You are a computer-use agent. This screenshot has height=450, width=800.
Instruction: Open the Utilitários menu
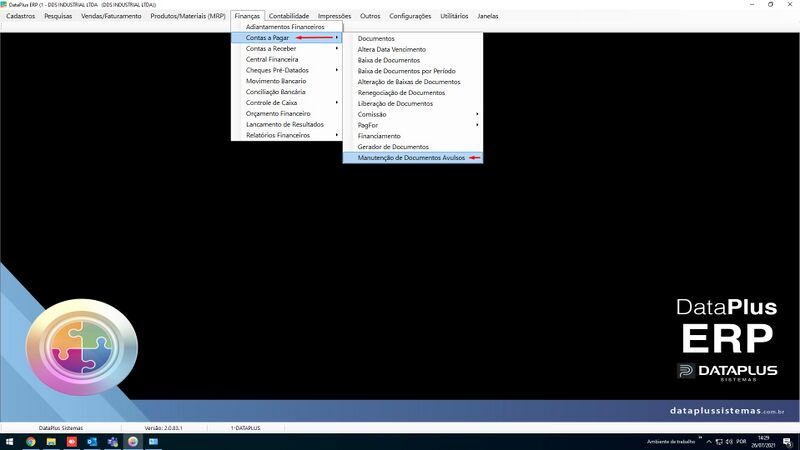click(x=454, y=16)
